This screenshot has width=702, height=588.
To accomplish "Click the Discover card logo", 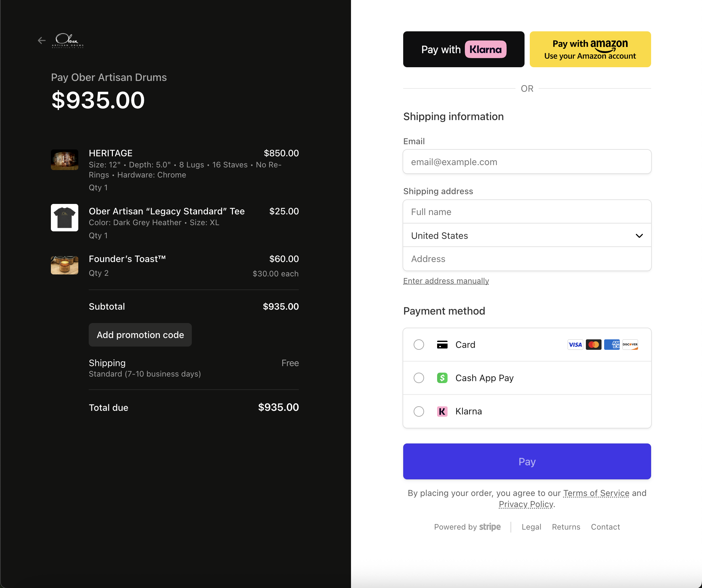I will (630, 345).
